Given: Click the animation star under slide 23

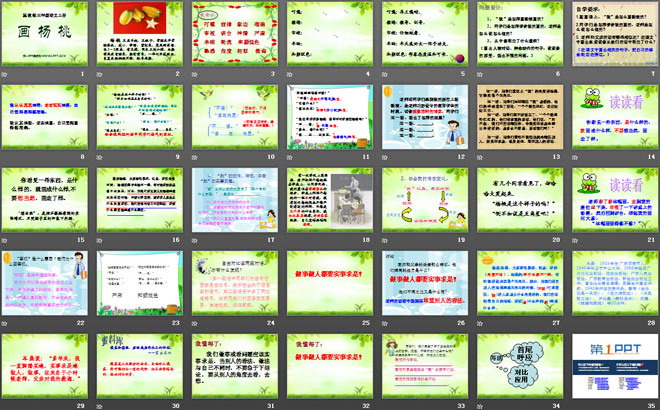Looking at the screenshot, I should 100,323.
